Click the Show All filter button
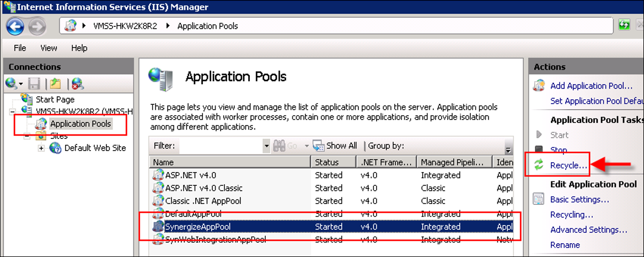 tap(335, 146)
